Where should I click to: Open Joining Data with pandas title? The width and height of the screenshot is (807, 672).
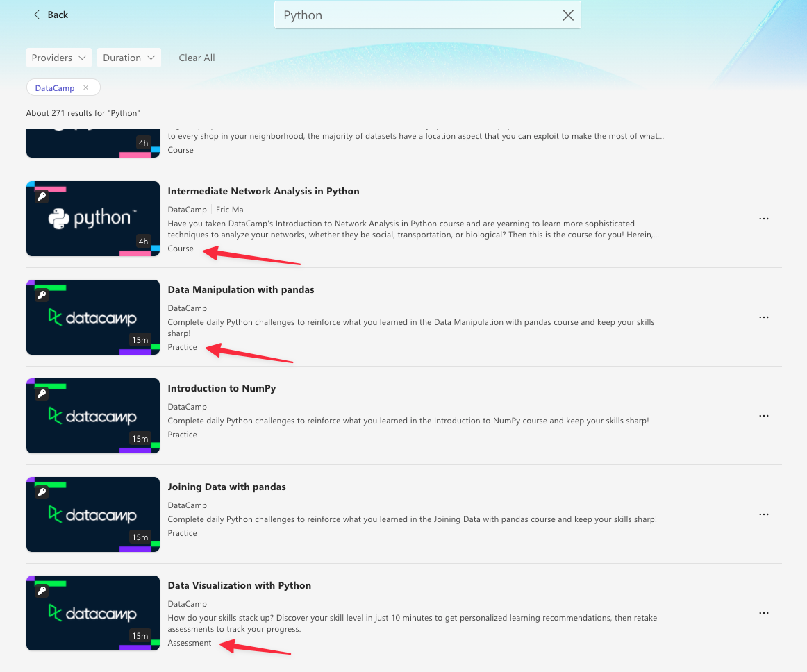(226, 487)
